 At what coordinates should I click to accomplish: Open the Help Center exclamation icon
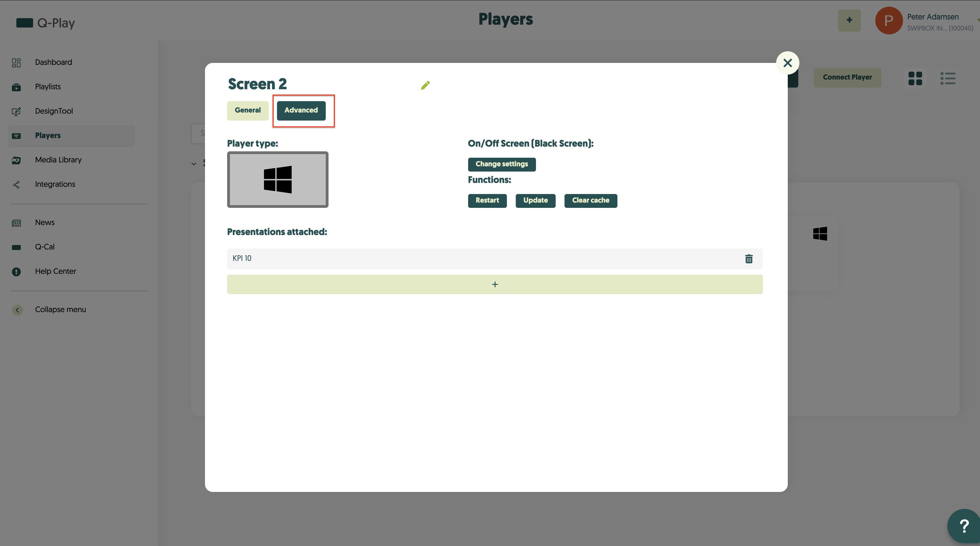coord(16,272)
